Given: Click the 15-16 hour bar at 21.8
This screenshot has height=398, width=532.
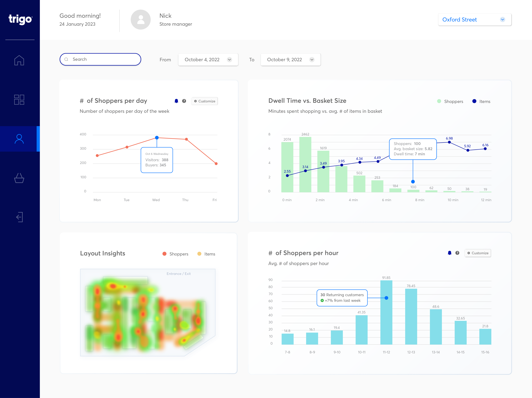Looking at the screenshot, I should (x=485, y=337).
